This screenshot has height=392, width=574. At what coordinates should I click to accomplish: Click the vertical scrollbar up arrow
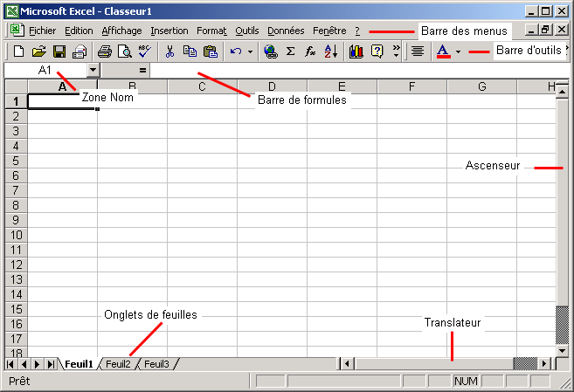click(563, 91)
